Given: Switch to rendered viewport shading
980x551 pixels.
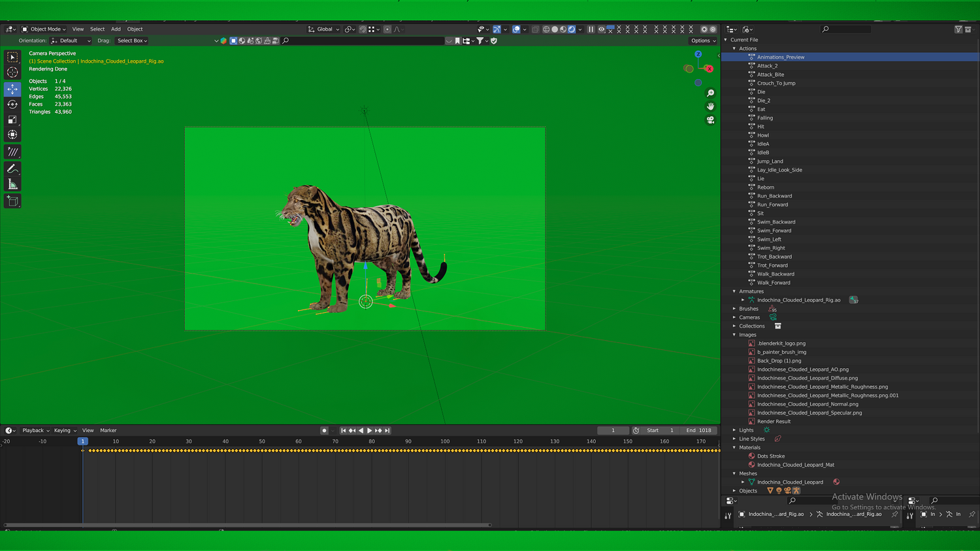Looking at the screenshot, I should point(572,29).
